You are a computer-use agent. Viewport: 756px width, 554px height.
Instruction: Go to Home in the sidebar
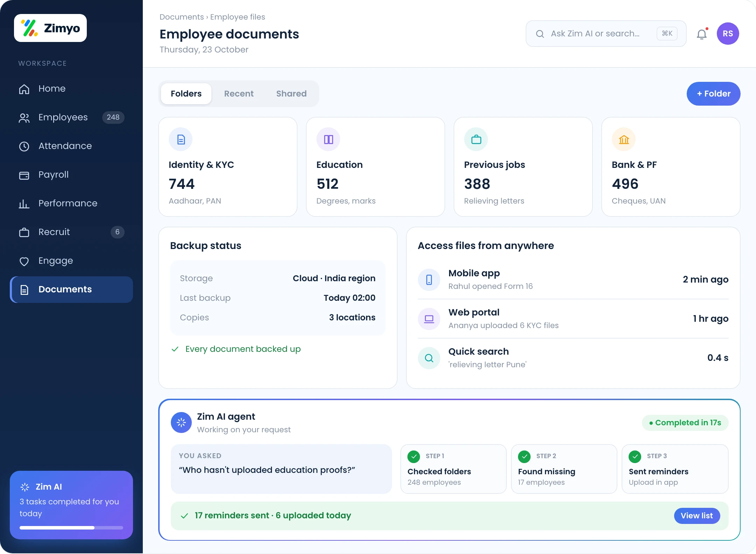[71, 88]
